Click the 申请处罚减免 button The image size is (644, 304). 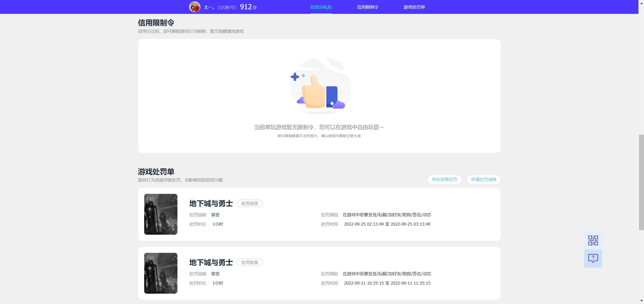(x=483, y=179)
